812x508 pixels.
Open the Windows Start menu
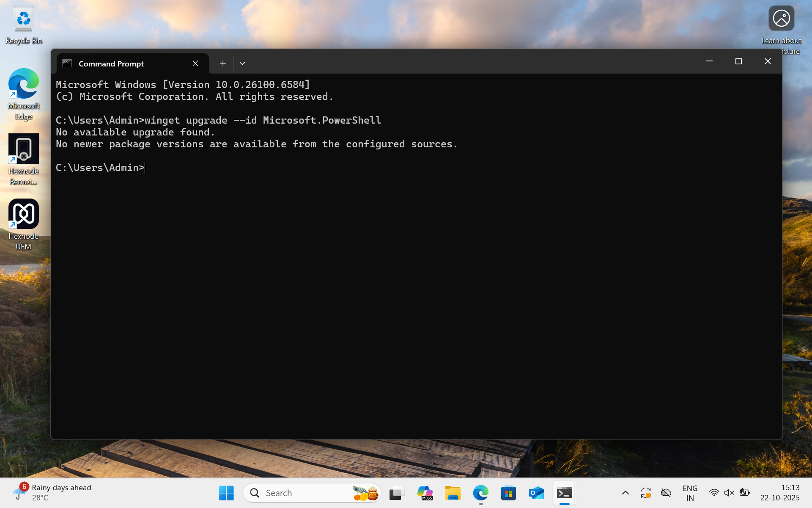(x=226, y=493)
